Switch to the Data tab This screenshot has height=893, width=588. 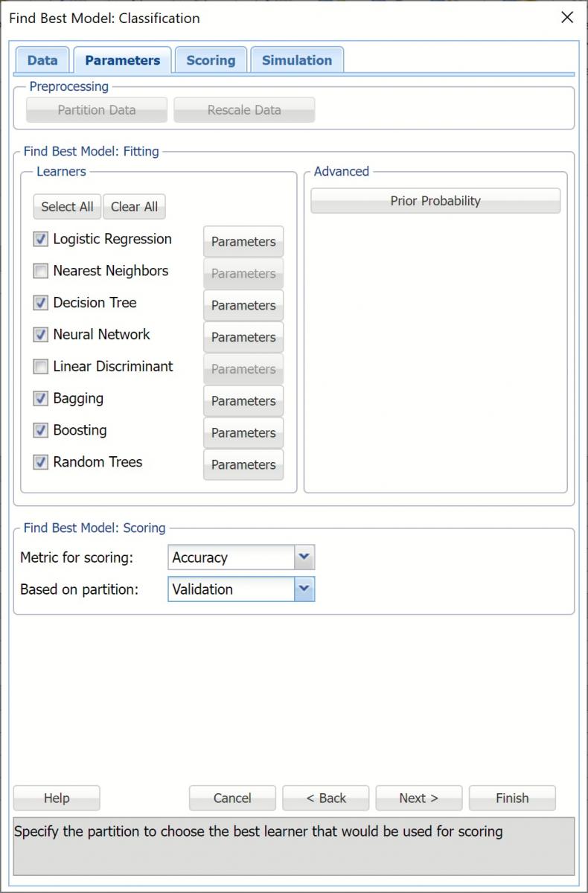click(x=42, y=61)
